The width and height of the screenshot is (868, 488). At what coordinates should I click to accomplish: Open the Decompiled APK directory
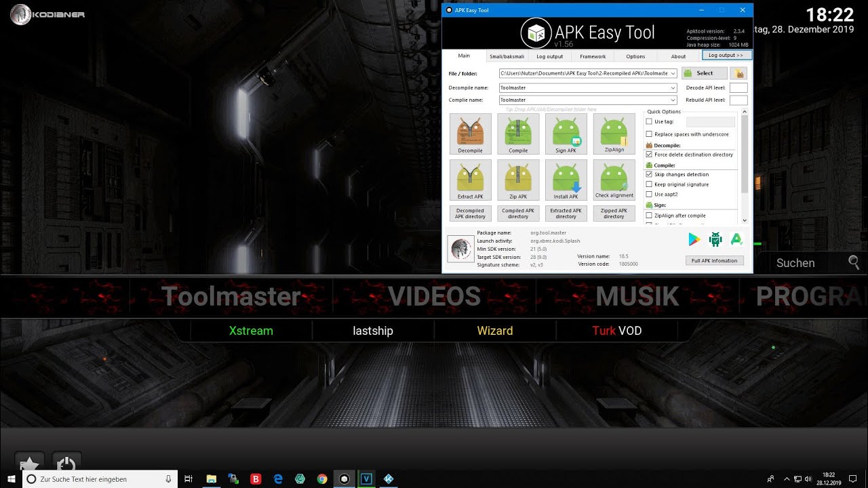pos(470,213)
